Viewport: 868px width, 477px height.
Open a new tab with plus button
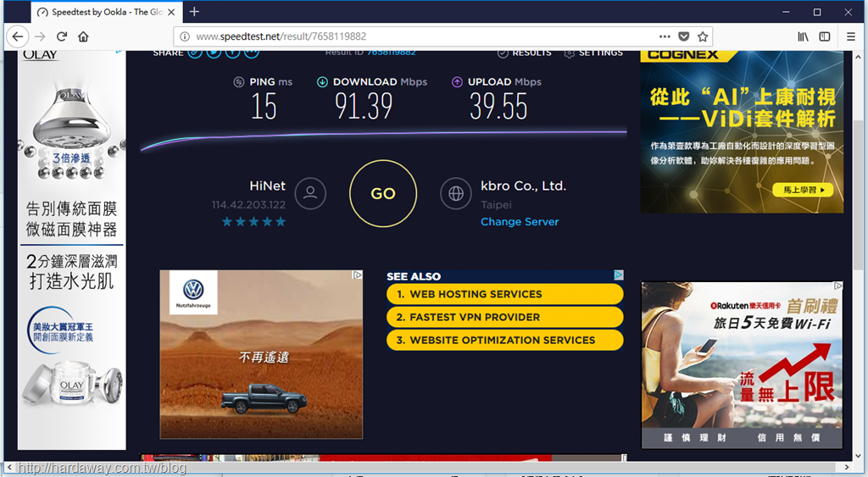(194, 12)
